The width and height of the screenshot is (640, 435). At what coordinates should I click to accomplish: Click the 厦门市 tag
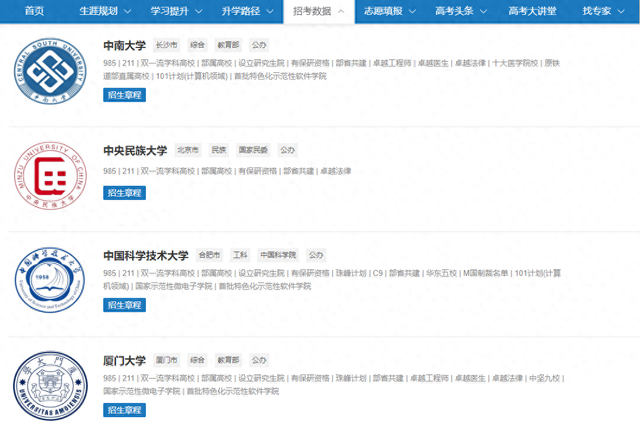(167, 360)
